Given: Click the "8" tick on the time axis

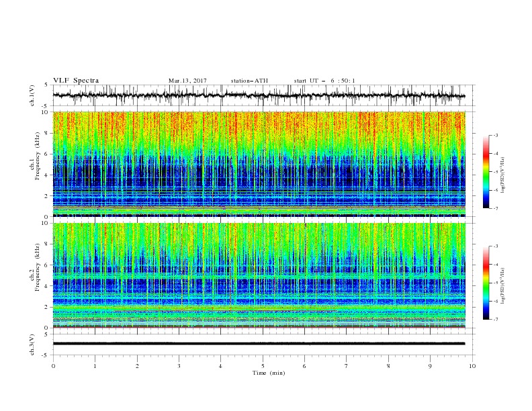Looking at the screenshot, I should [388, 366].
